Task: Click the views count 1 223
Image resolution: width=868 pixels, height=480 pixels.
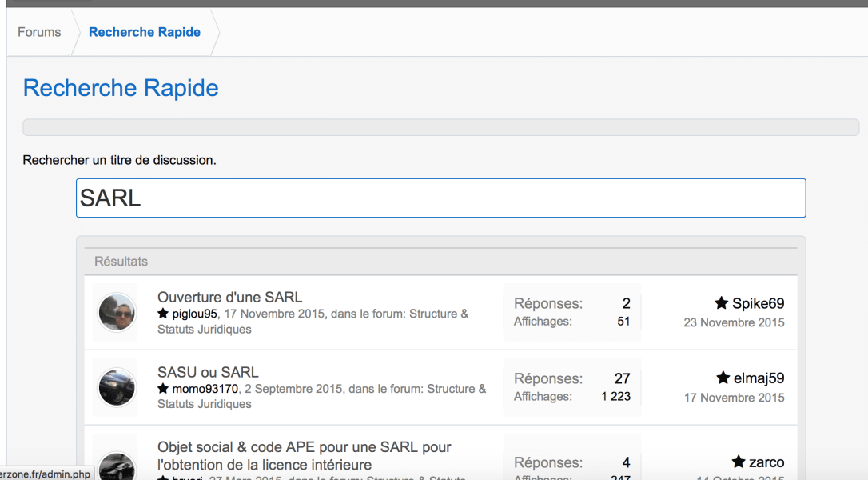Action: click(x=615, y=396)
